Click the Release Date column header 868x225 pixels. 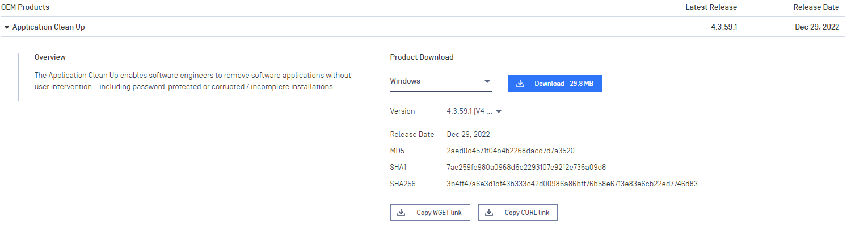[x=816, y=7]
